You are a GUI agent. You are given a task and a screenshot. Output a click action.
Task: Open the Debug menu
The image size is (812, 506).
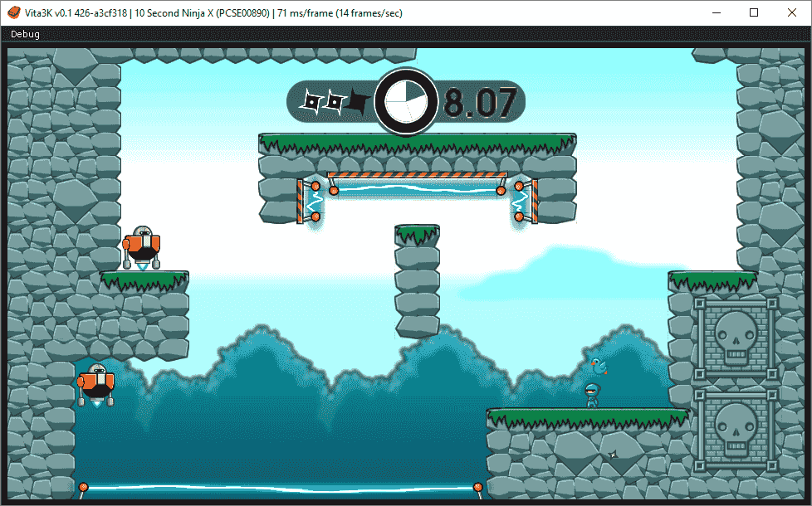pyautogui.click(x=24, y=34)
